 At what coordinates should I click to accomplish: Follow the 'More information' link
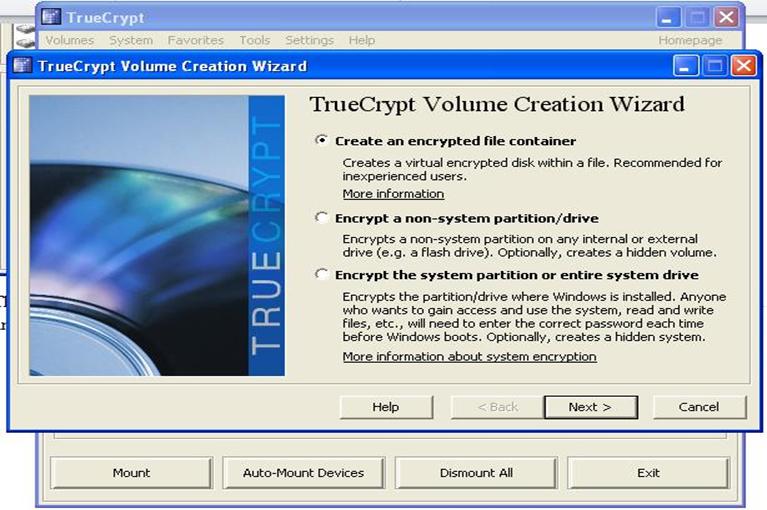393,194
